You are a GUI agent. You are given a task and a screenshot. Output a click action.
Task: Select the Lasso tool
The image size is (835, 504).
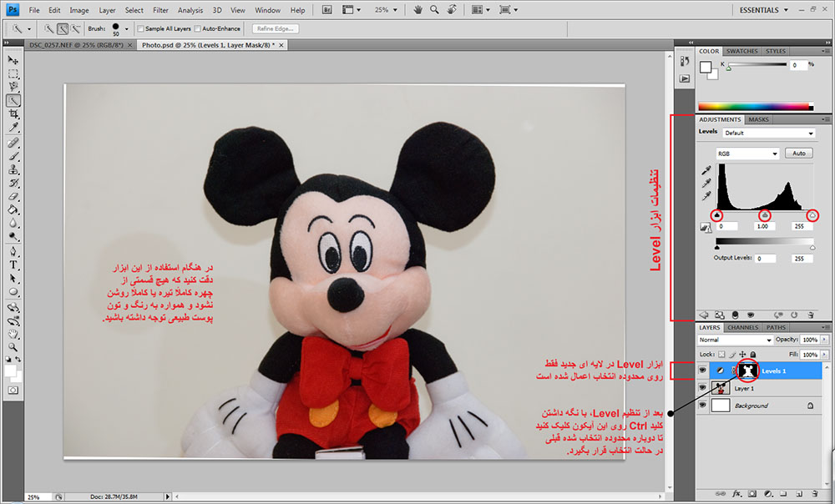point(13,87)
